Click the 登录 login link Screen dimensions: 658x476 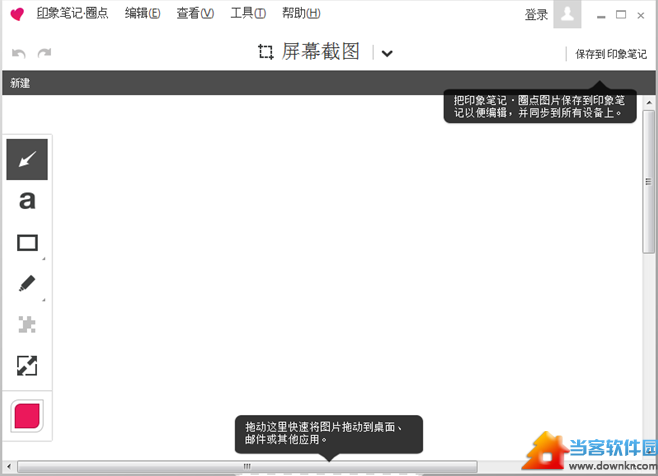click(x=536, y=15)
